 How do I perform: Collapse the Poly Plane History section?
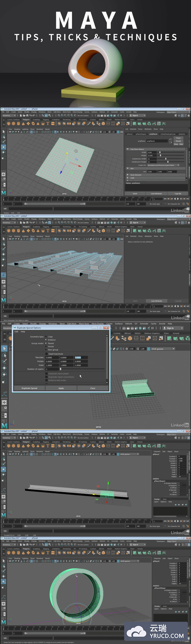click(128, 149)
